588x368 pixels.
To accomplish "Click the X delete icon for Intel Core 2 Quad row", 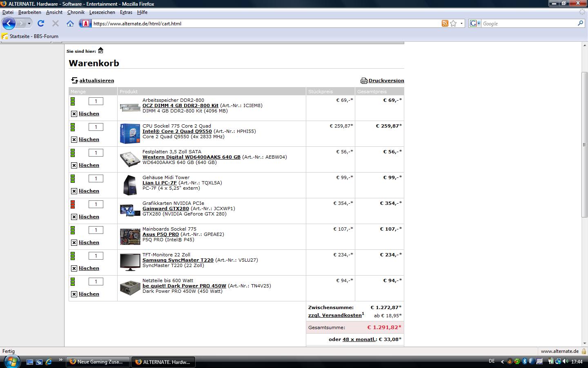I will pyautogui.click(x=74, y=139).
